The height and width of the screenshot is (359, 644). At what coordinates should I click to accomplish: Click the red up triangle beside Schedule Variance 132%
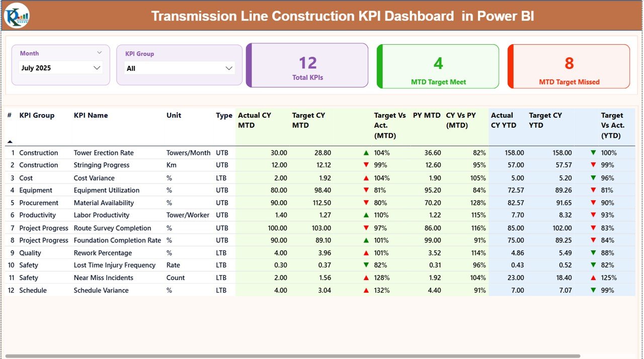pos(366,290)
